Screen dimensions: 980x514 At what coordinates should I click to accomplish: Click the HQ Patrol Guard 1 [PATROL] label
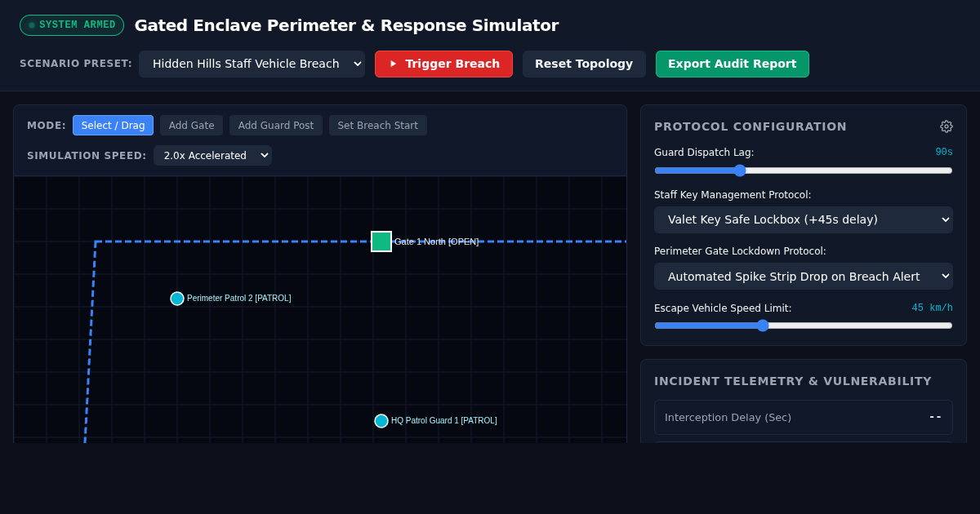pos(444,421)
